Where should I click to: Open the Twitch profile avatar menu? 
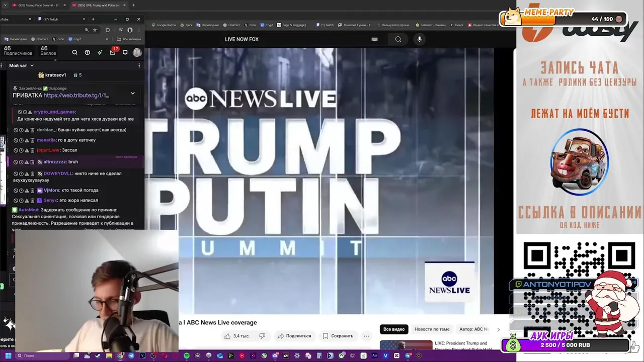[x=137, y=52]
